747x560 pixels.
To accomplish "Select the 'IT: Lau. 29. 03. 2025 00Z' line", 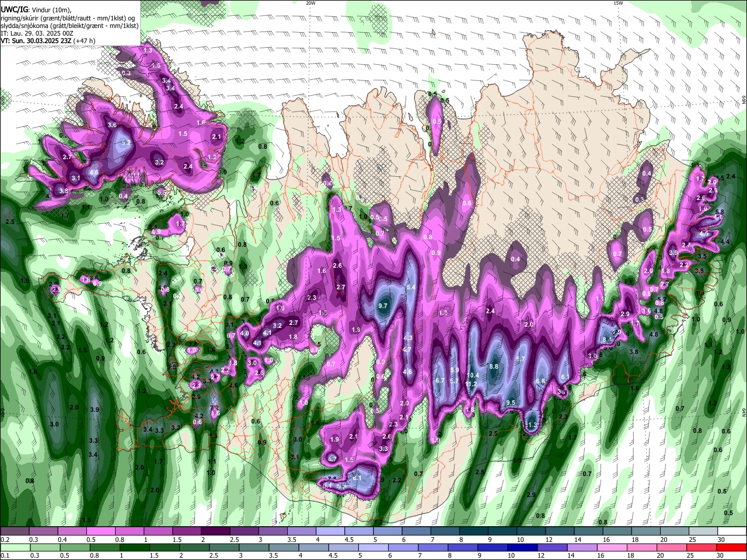I will click(37, 33).
